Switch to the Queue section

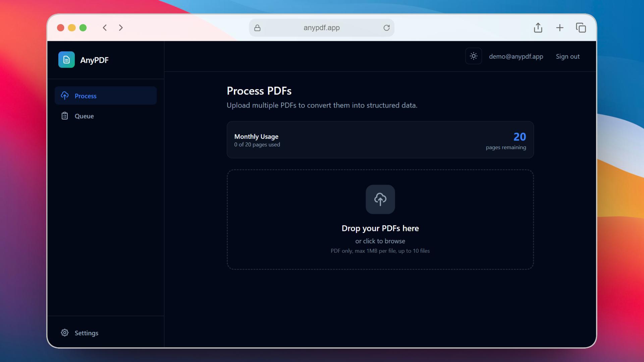(84, 116)
